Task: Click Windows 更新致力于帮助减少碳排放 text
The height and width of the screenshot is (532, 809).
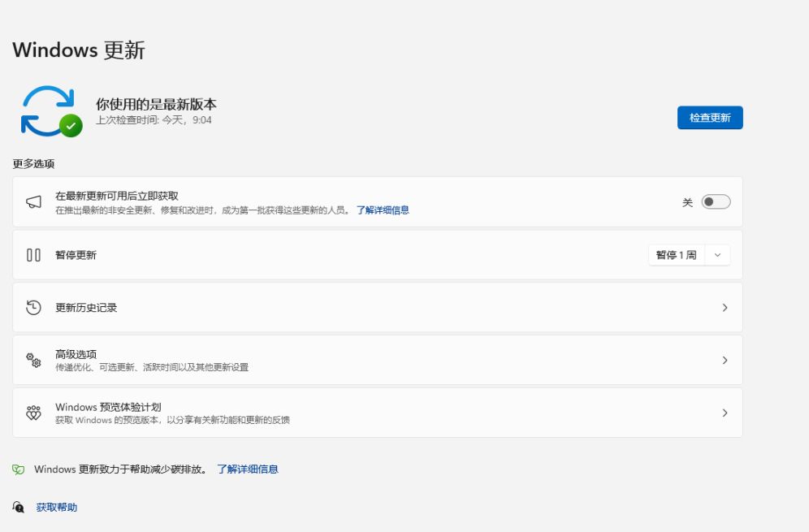Action: pos(120,469)
